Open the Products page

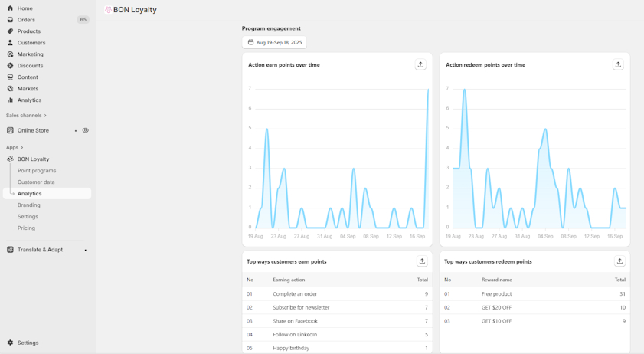point(29,31)
